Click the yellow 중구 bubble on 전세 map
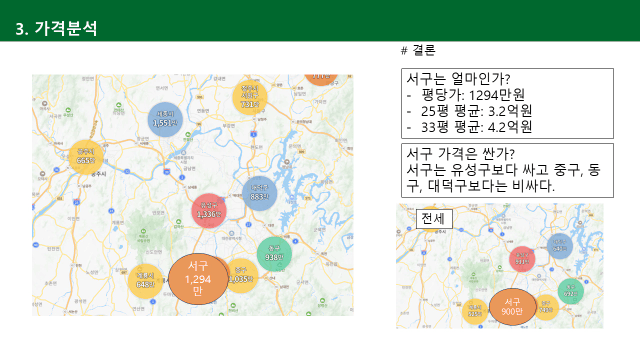640x360 pixels. (546, 307)
